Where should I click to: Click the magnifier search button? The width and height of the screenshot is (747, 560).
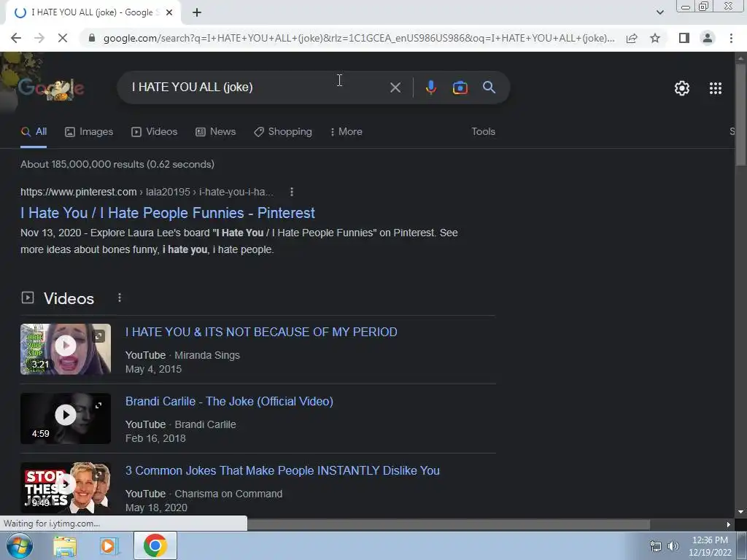[489, 87]
